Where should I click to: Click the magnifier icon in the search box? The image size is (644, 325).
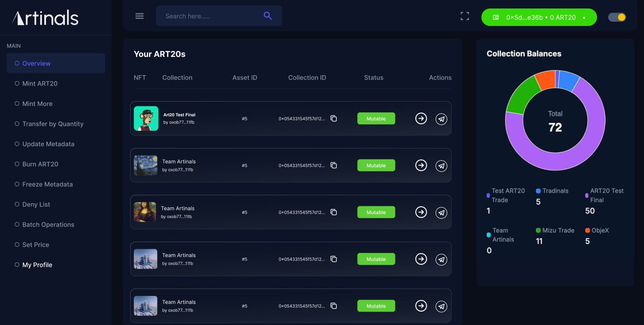pyautogui.click(x=268, y=16)
